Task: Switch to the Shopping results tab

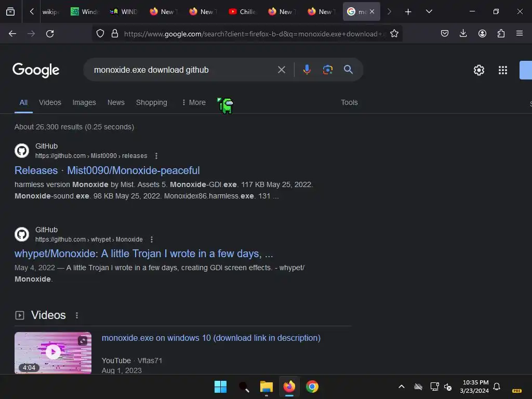Action: pyautogui.click(x=152, y=102)
